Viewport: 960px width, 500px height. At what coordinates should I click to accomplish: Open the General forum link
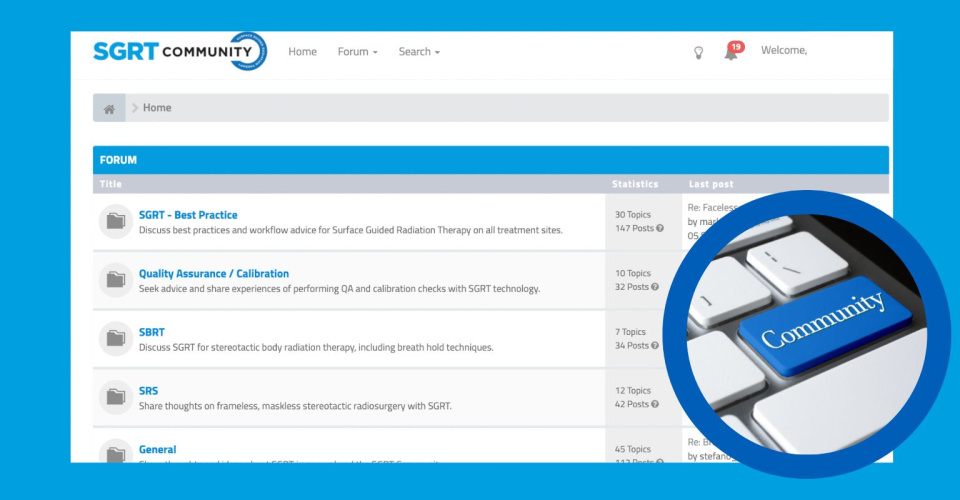click(x=157, y=450)
